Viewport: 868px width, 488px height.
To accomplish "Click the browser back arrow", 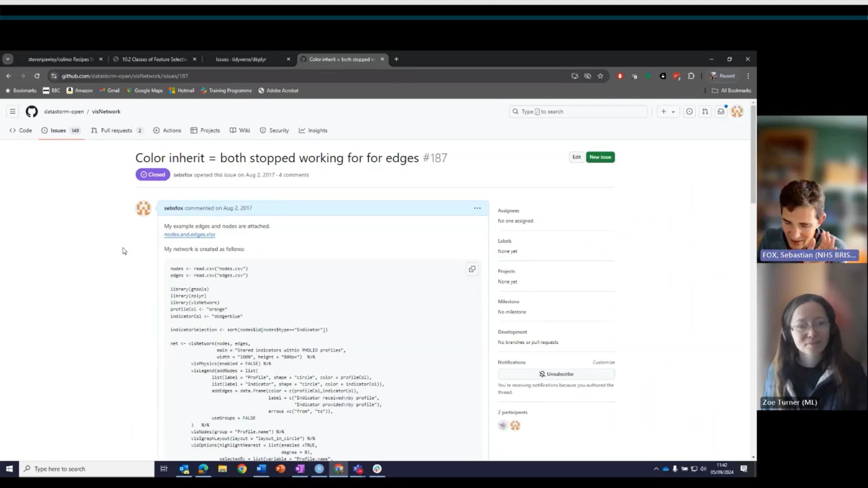I will (9, 76).
